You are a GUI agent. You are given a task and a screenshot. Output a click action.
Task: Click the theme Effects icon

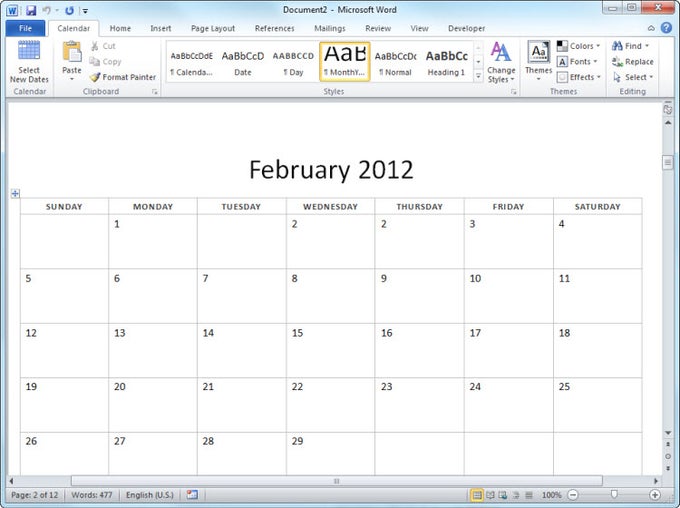pos(562,77)
